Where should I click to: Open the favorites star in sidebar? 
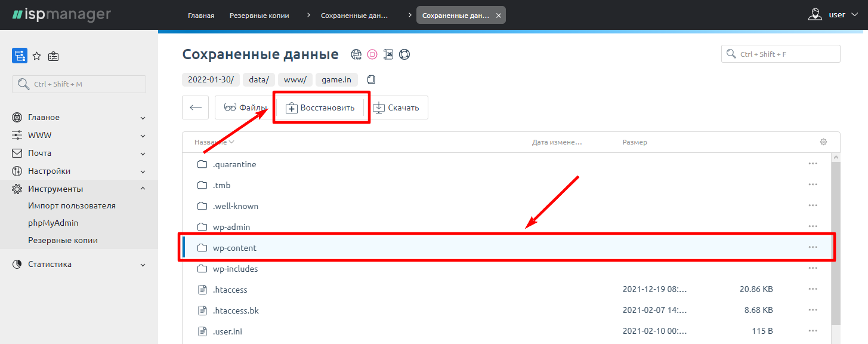coord(37,56)
